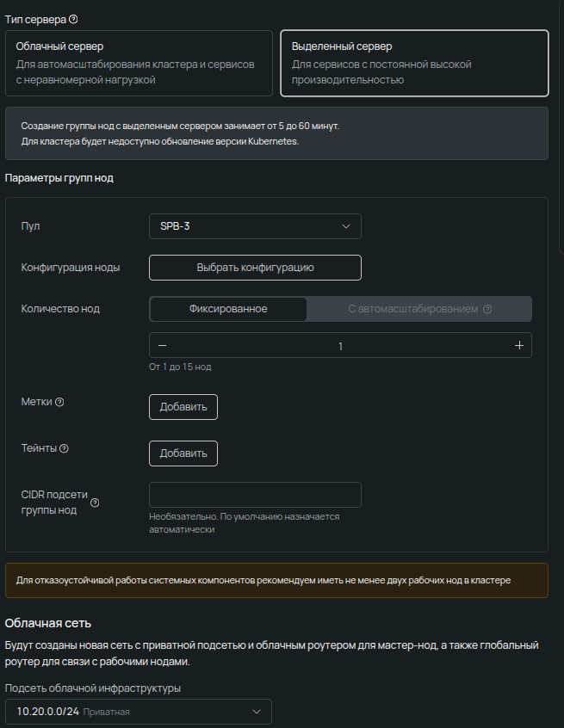Increase node count with the plus icon
This screenshot has height=728, width=564.
point(519,345)
